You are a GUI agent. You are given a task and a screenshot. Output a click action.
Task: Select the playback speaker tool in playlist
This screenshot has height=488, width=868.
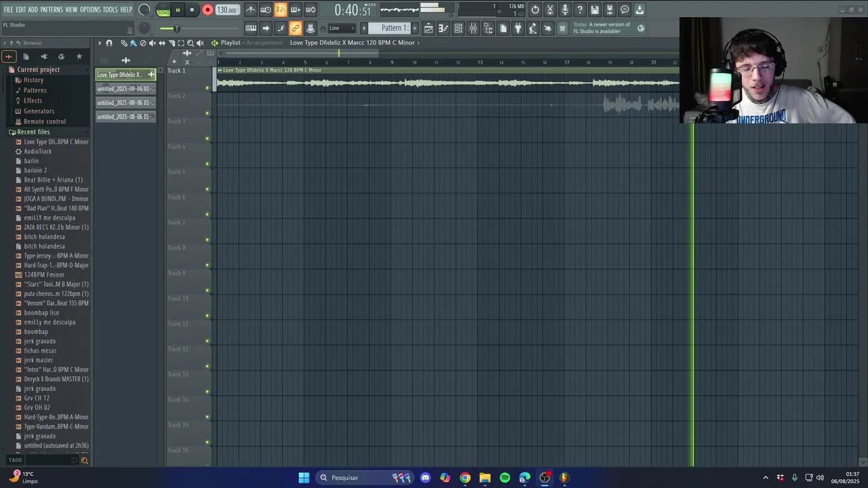[x=200, y=43]
